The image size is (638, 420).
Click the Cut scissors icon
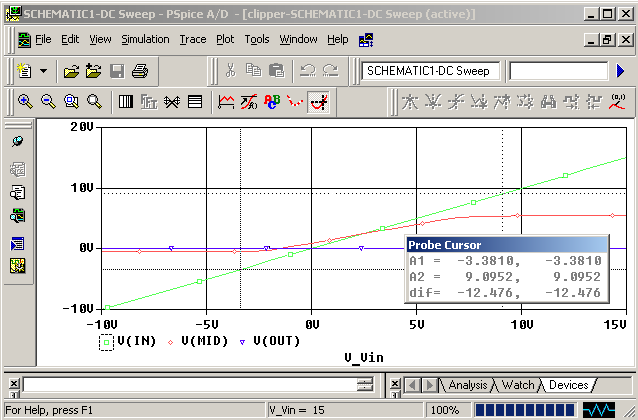[x=231, y=70]
